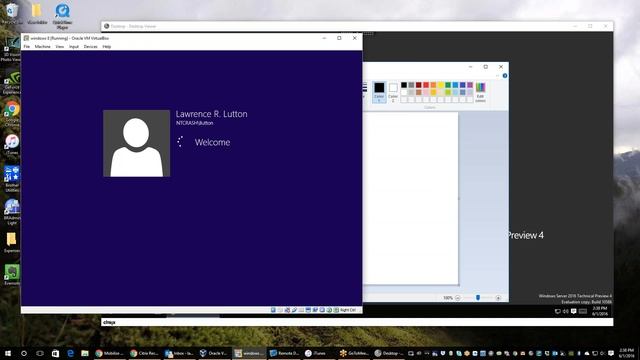Viewport: 640px width, 360px height.
Task: Click the Windows Start button
Action: click(8, 353)
